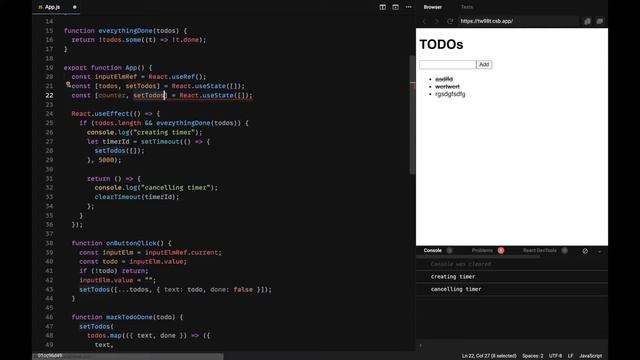Click 'setTimeout' on line 27

click(x=160, y=142)
